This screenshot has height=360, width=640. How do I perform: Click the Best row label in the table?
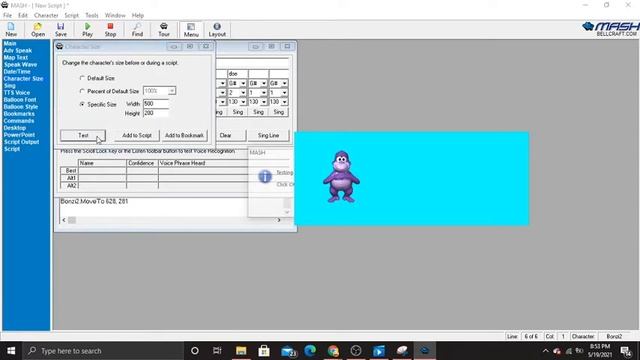(69, 171)
